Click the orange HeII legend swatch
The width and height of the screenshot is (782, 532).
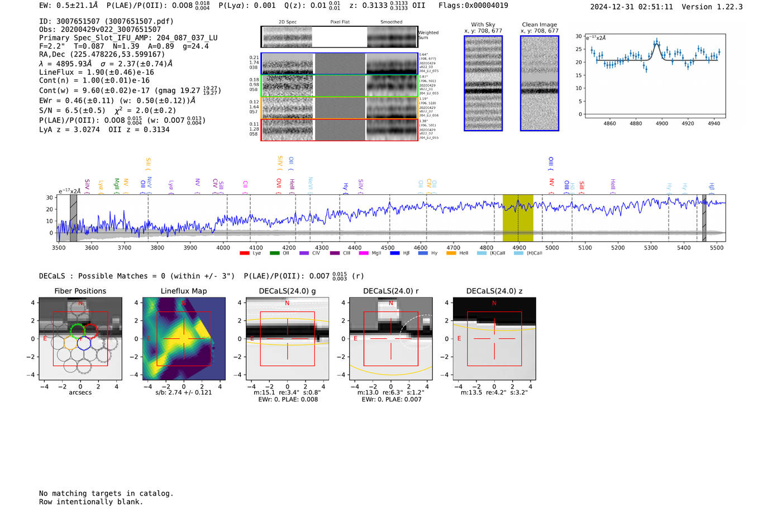451,253
